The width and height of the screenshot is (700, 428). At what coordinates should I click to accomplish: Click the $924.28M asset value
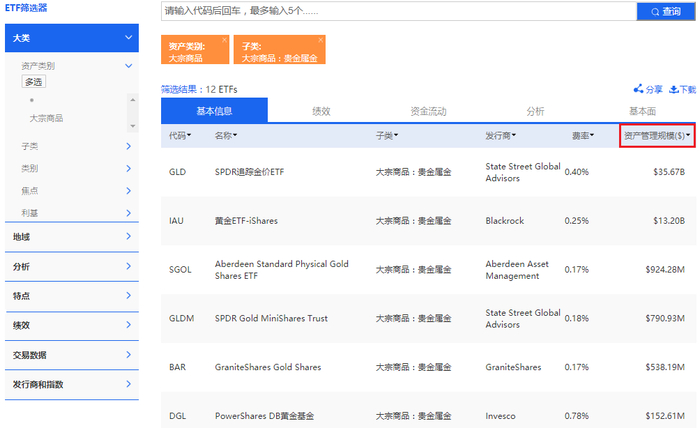[x=665, y=270]
